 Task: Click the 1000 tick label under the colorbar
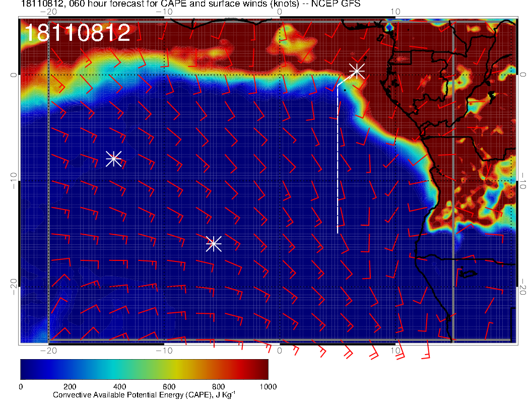pos(268,386)
